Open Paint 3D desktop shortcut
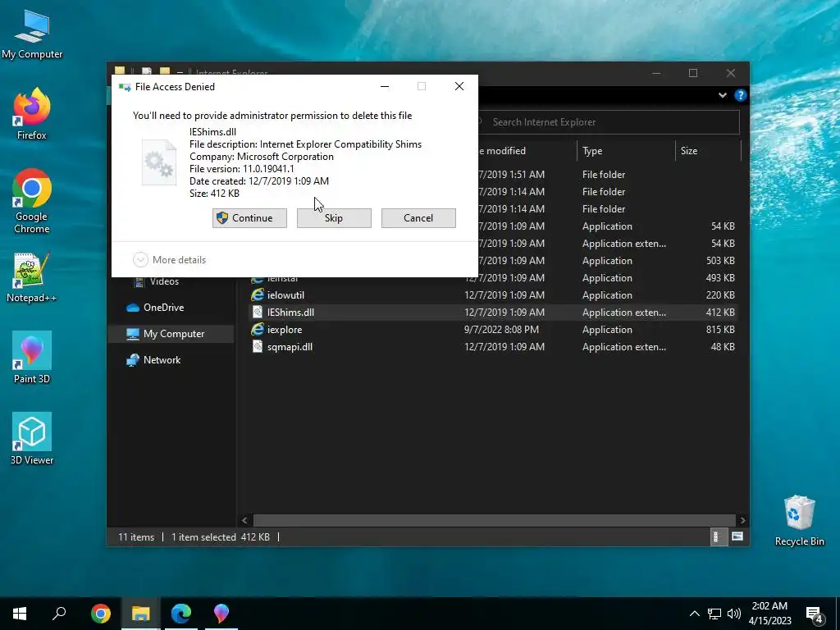 [x=32, y=358]
